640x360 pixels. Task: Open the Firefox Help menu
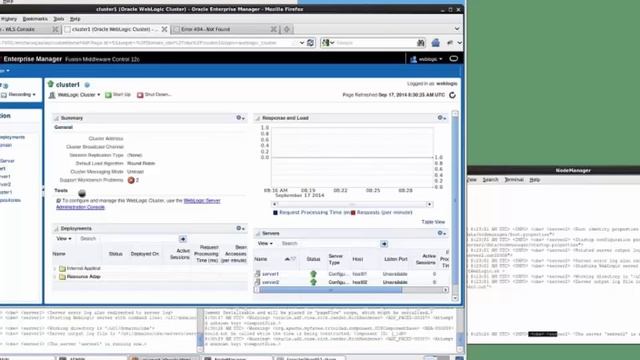(x=75, y=19)
